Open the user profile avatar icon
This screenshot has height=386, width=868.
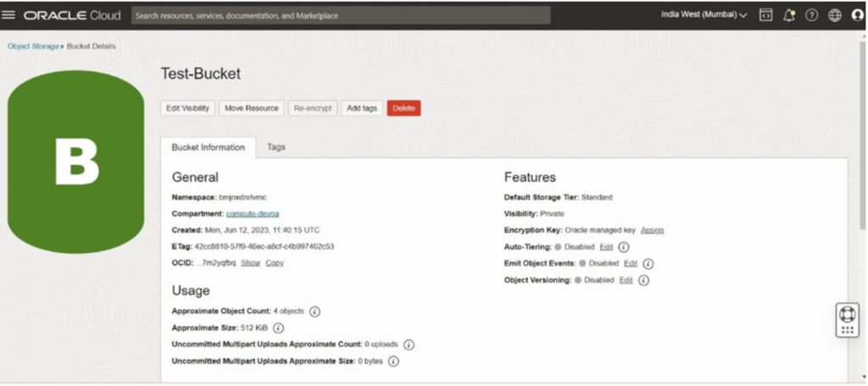point(858,15)
